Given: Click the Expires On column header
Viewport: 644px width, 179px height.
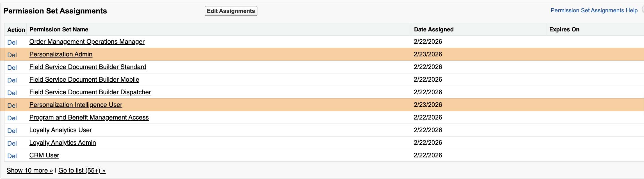Looking at the screenshot, I should [564, 29].
